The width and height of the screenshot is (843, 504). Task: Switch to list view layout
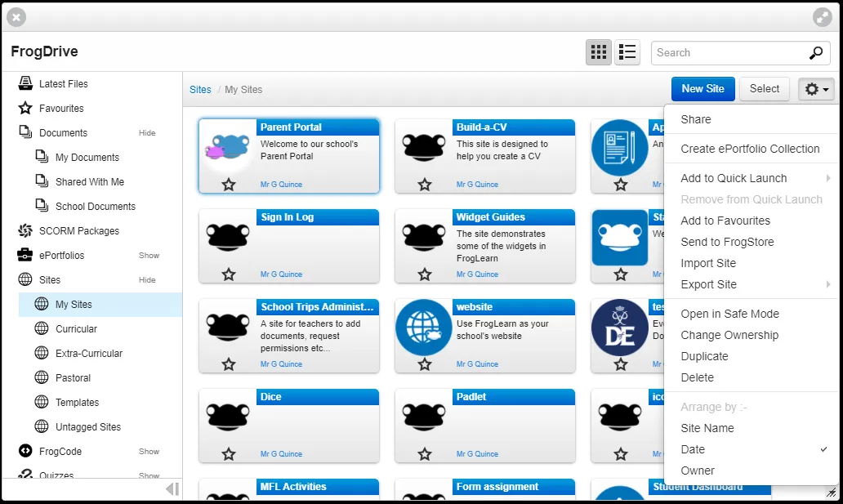(x=627, y=52)
